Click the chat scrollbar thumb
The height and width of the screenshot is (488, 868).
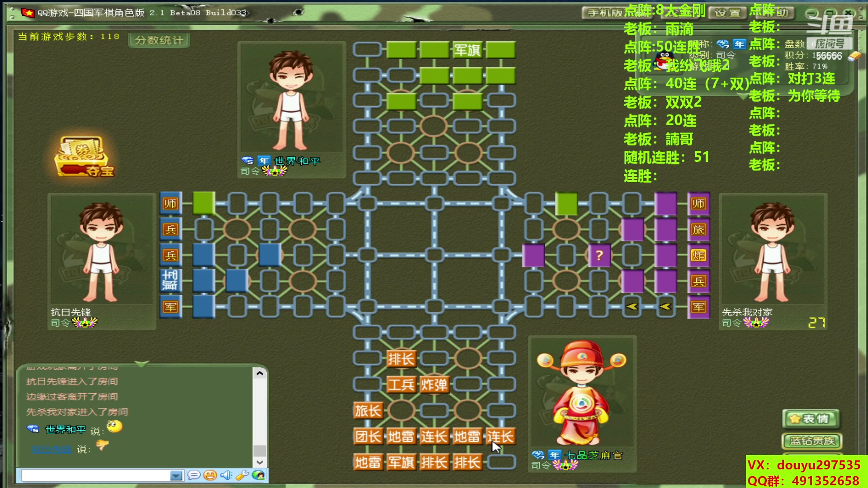pyautogui.click(x=259, y=450)
